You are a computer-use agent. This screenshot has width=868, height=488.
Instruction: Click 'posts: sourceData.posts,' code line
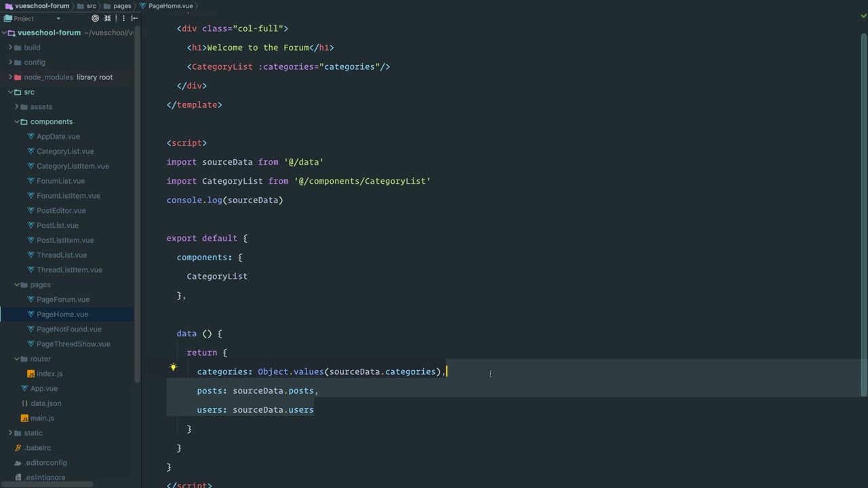258,391
